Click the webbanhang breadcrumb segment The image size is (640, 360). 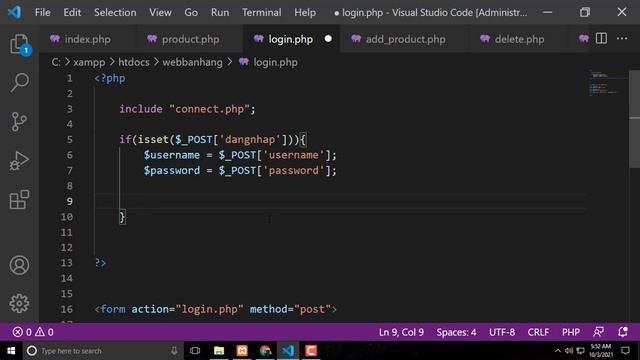point(192,62)
